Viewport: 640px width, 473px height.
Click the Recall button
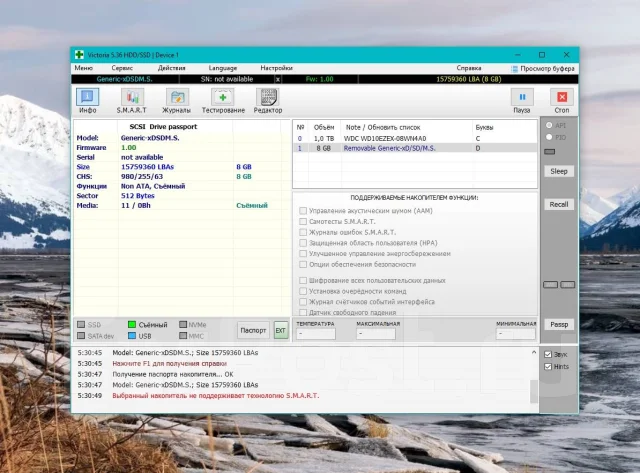click(x=559, y=204)
